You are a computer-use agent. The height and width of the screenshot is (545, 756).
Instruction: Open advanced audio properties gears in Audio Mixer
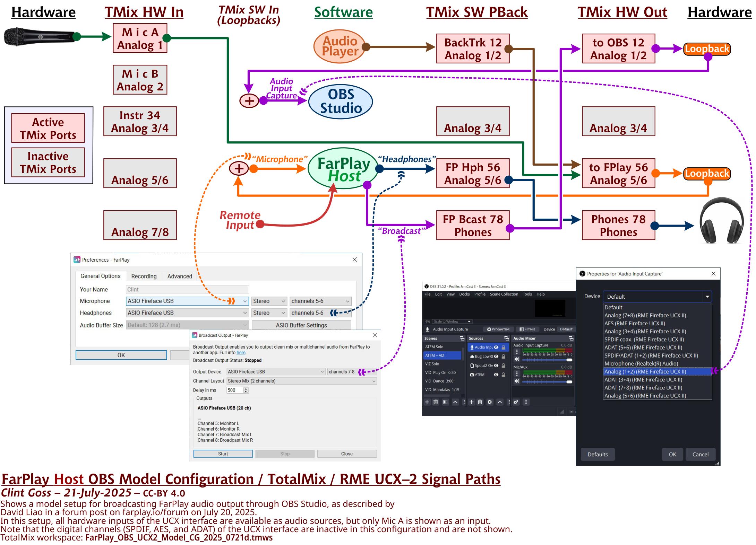(x=516, y=402)
